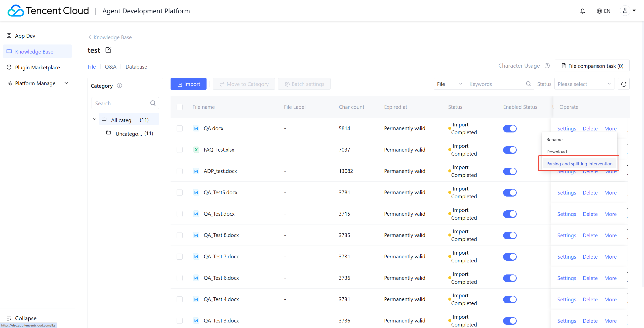Open the File search type dropdown
This screenshot has width=644, height=328.
tap(449, 84)
